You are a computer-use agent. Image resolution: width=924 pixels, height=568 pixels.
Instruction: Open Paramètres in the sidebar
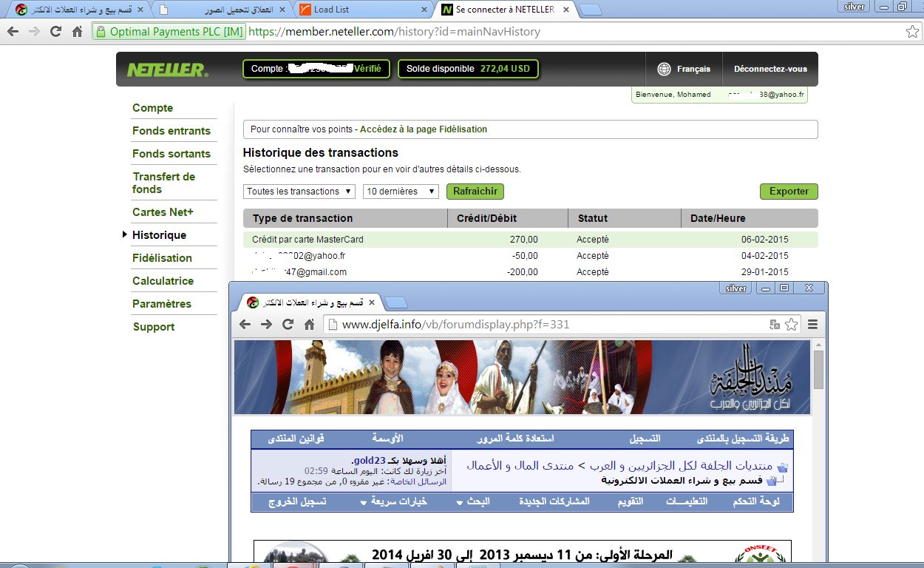pos(162,304)
